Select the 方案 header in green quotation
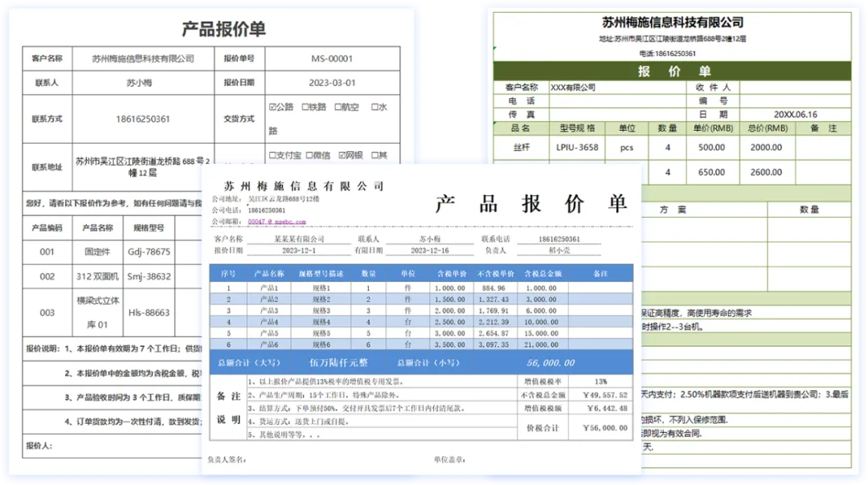The image size is (868, 485). point(673,210)
